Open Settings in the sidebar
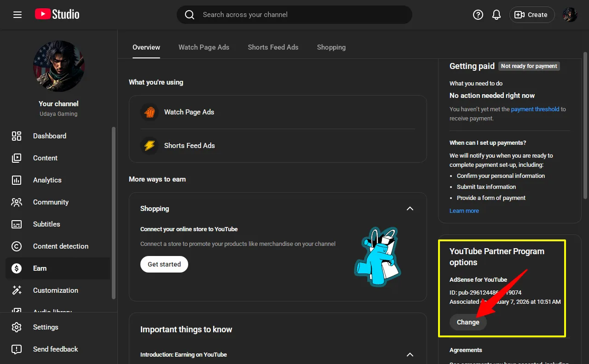 (58, 327)
